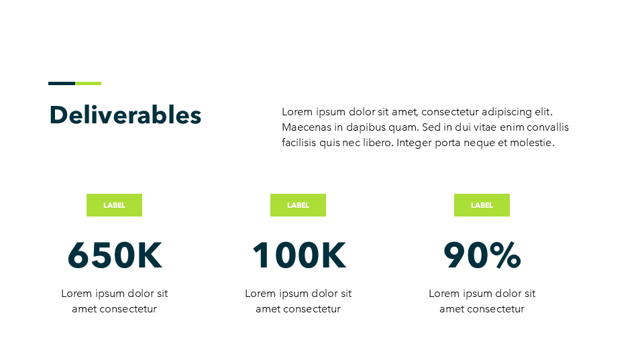Screen dimensions: 644x362
Task: Select the 650K statistic number
Action: (115, 255)
